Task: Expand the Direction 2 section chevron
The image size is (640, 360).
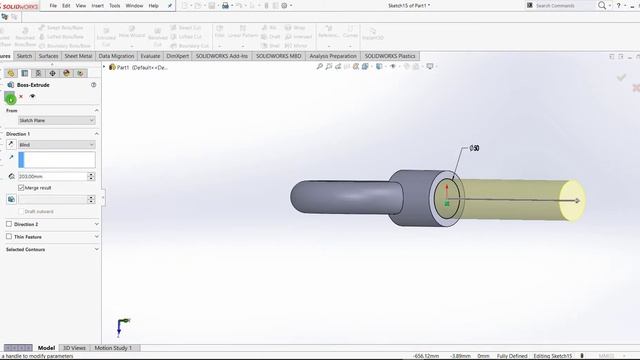Action: click(96, 224)
